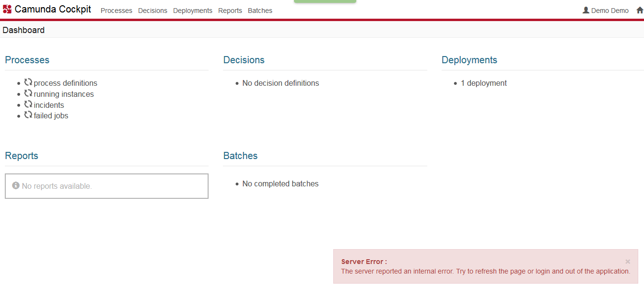Click the user profile icon
Screen dimensions: 644x298
(x=585, y=10)
